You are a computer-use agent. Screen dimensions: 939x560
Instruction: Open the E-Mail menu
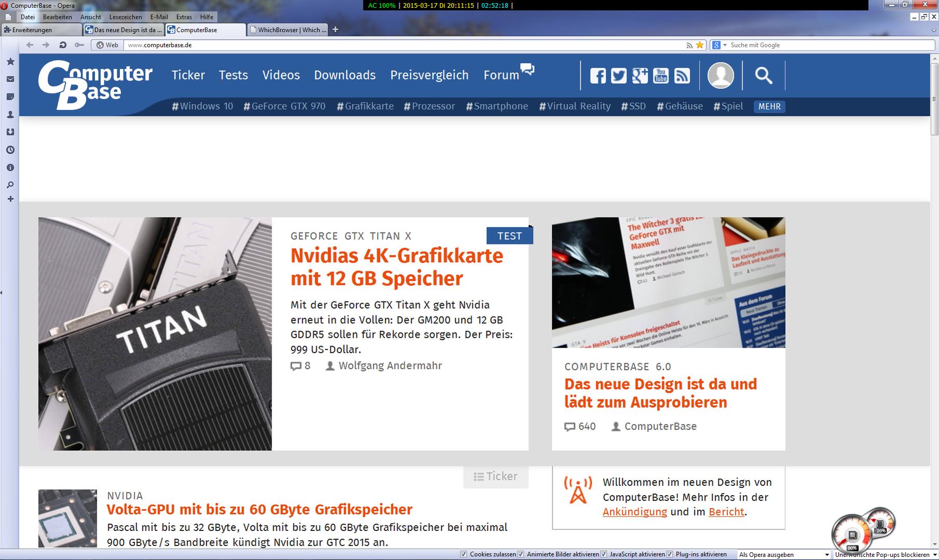(x=159, y=17)
